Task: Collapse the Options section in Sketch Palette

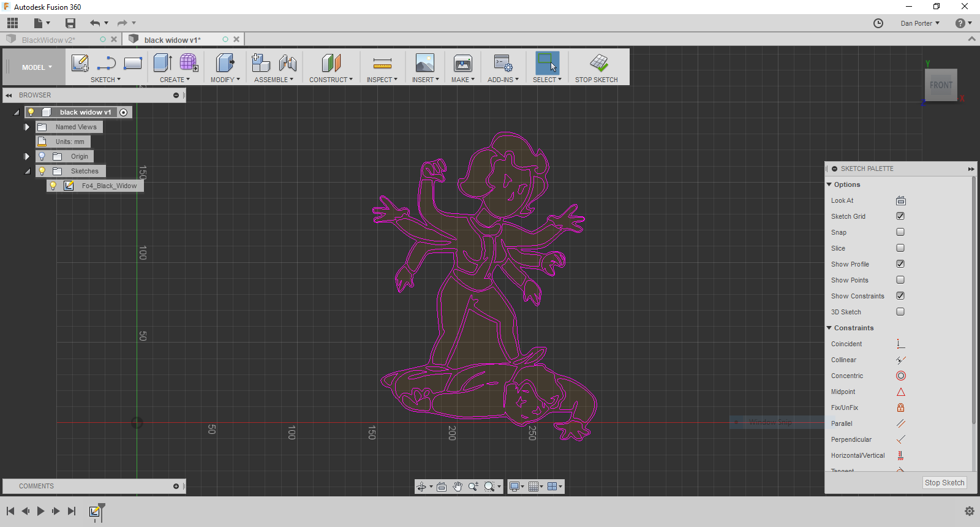Action: [x=829, y=184]
